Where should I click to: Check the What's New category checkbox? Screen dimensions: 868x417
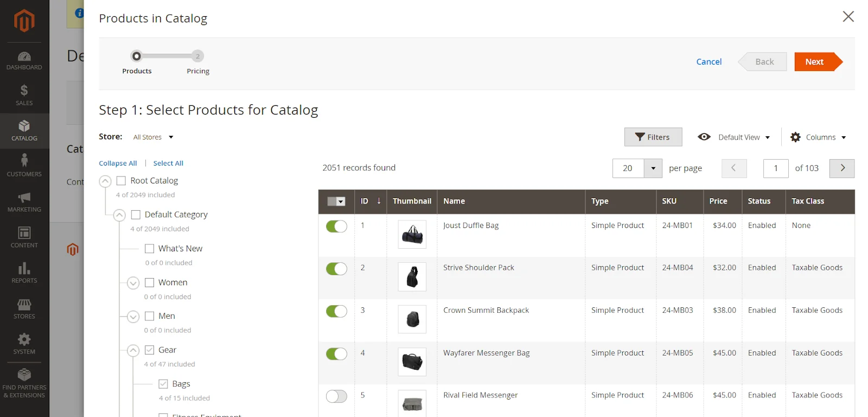pos(150,249)
